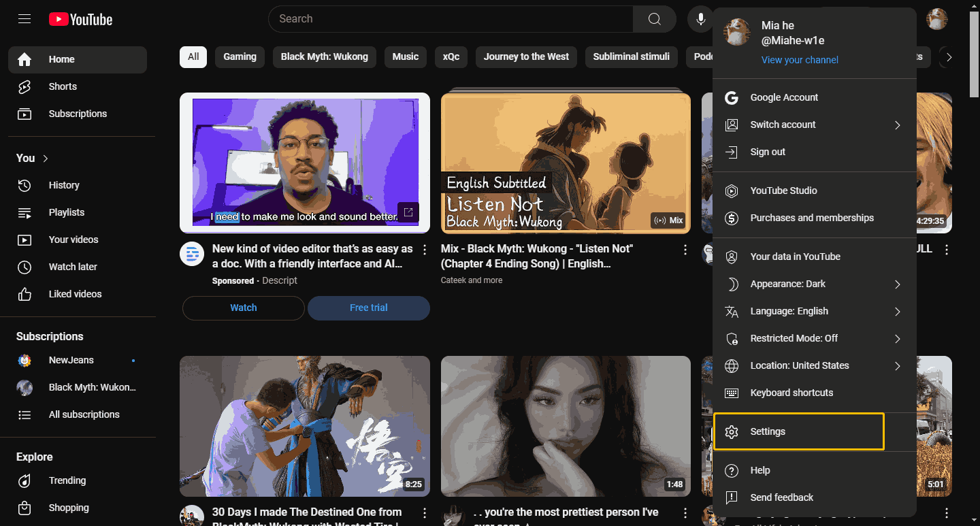Click into the Search input field
980x526 pixels.
point(451,19)
